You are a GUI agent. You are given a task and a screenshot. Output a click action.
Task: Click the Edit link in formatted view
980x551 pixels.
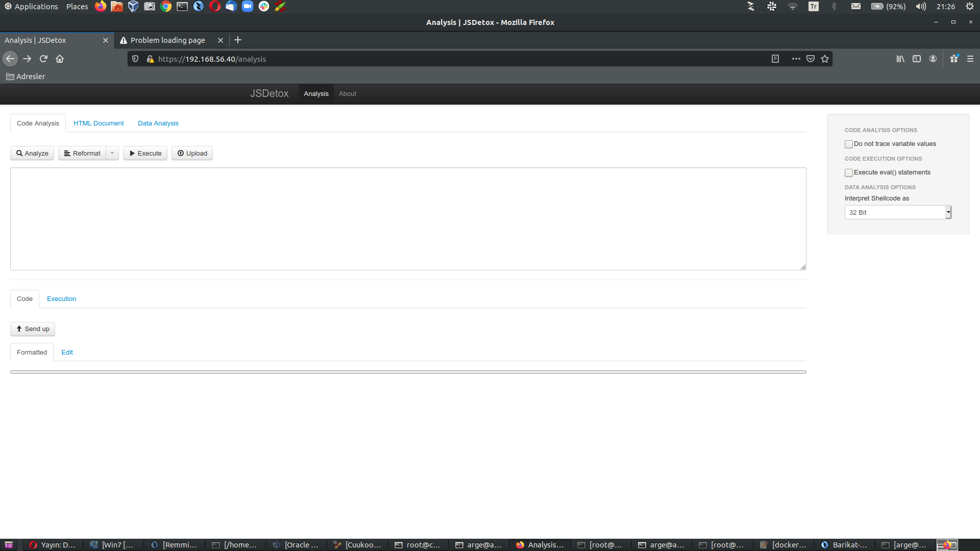[x=67, y=352]
